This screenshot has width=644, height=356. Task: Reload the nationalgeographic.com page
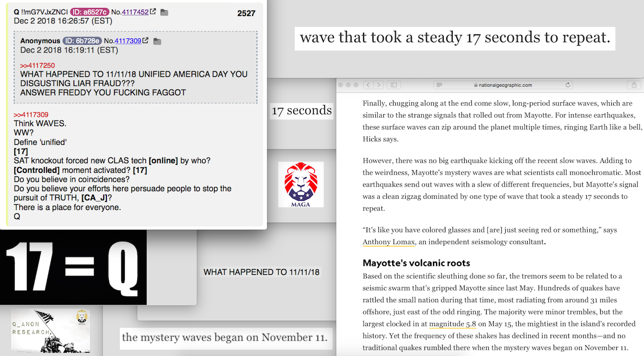pos(568,85)
